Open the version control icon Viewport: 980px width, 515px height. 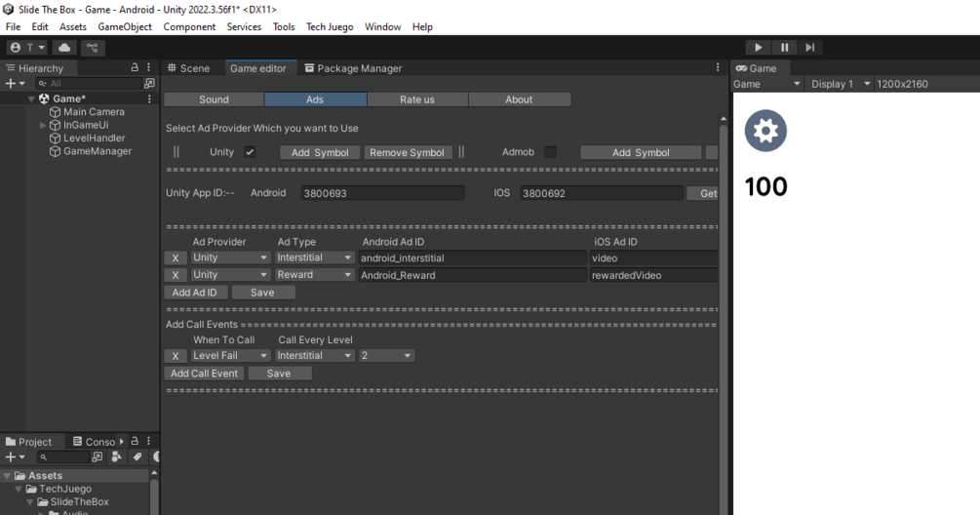click(93, 48)
